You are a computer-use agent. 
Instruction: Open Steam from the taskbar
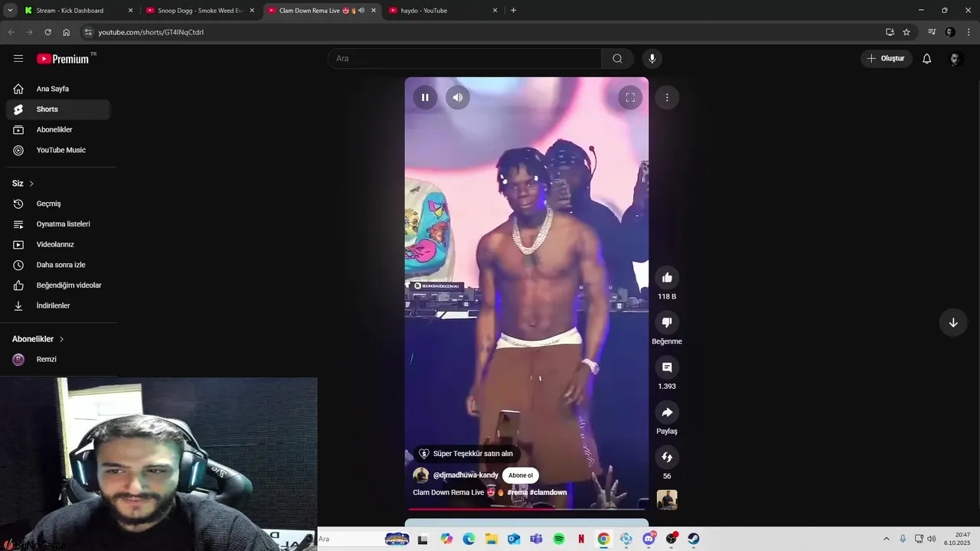694,539
